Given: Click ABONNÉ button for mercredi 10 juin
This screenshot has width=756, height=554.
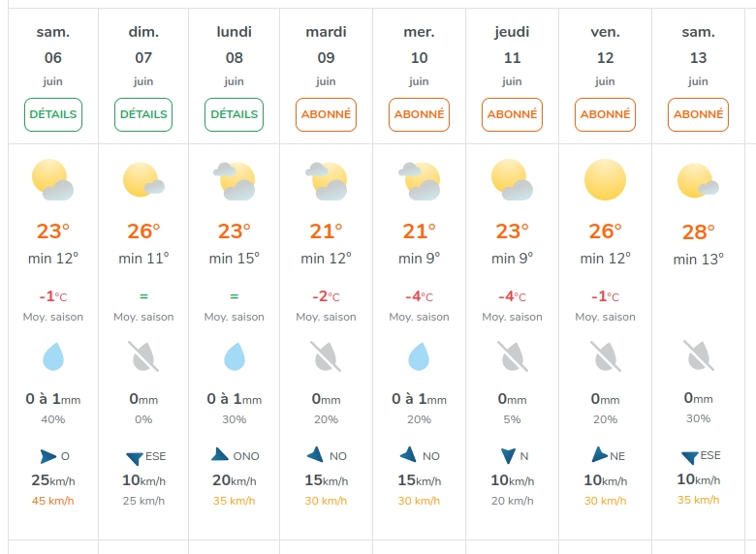Looking at the screenshot, I should (419, 114).
